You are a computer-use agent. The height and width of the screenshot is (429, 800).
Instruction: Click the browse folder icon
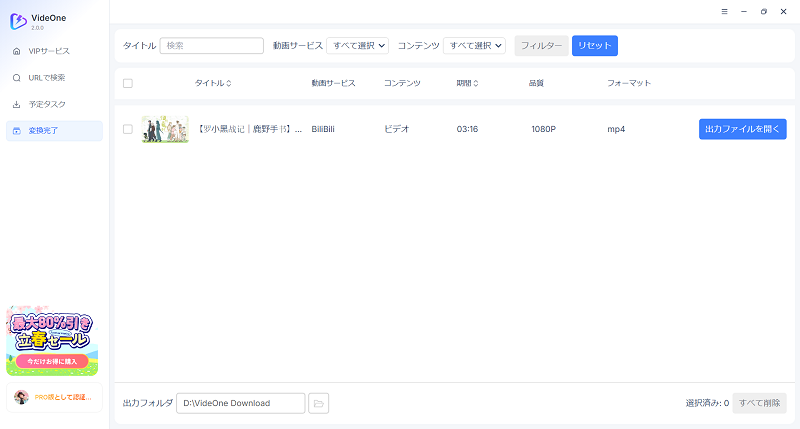(319, 403)
